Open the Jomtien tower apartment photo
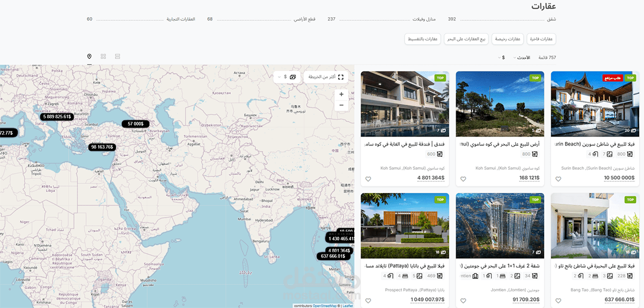This screenshot has height=308, width=644. [x=500, y=225]
